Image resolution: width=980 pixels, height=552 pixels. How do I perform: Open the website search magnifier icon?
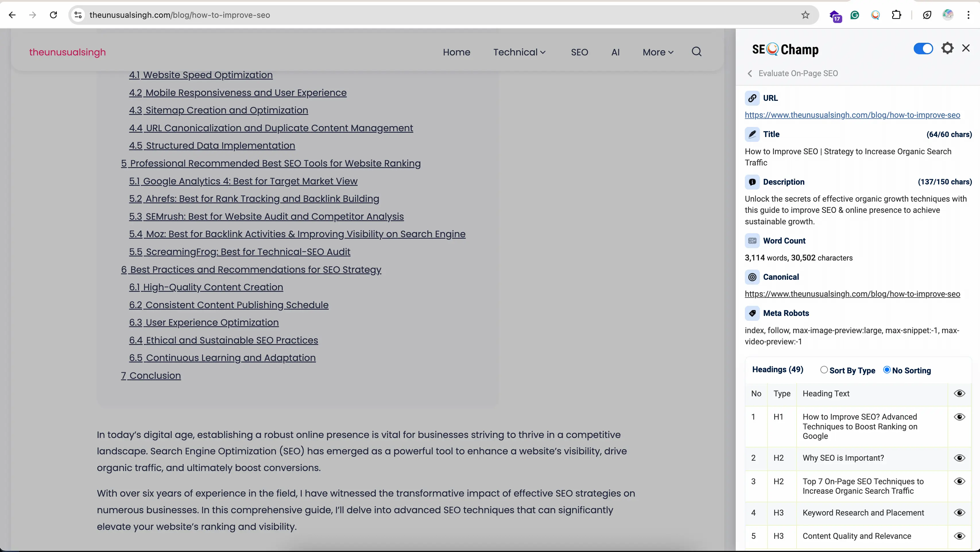[x=696, y=52]
